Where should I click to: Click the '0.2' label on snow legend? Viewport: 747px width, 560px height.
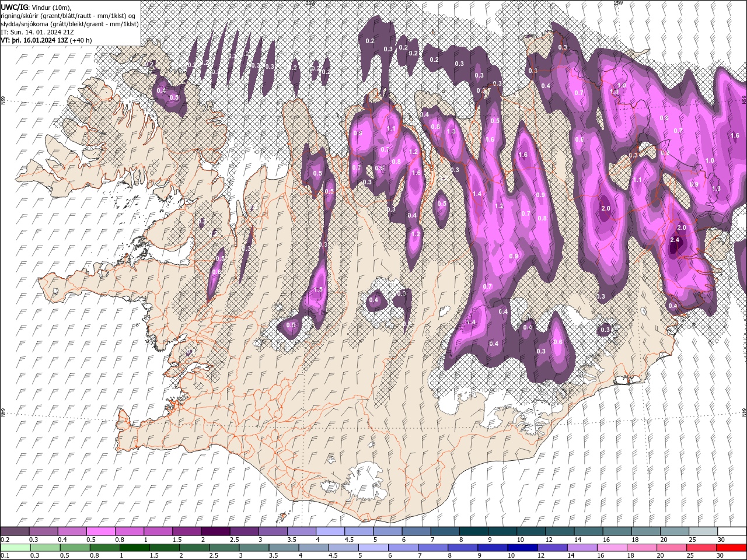[x=5, y=540]
